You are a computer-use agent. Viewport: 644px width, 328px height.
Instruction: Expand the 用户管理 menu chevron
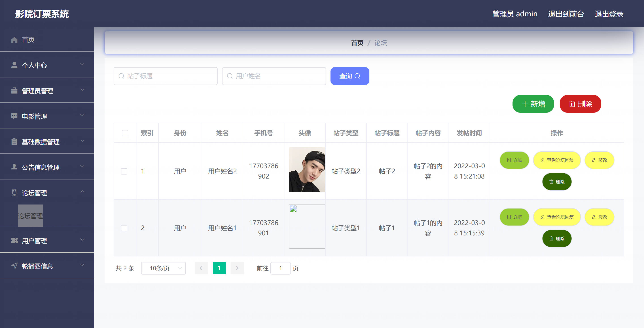[82, 240]
